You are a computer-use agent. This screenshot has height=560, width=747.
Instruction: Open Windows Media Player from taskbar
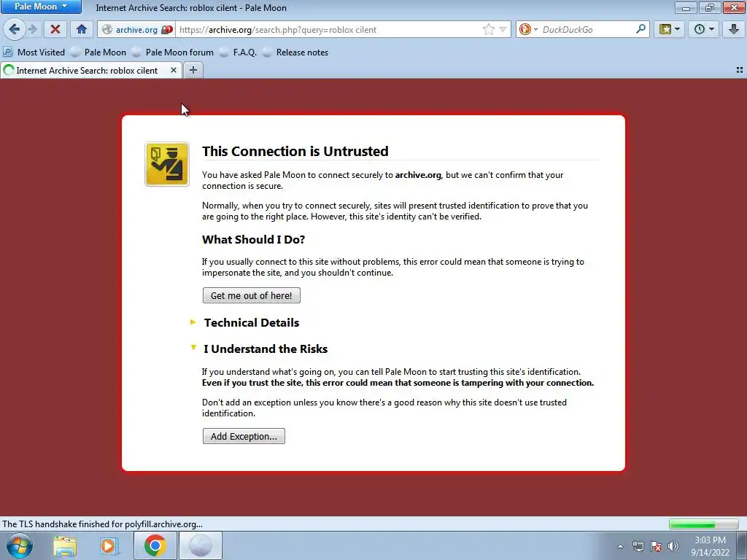click(x=109, y=545)
